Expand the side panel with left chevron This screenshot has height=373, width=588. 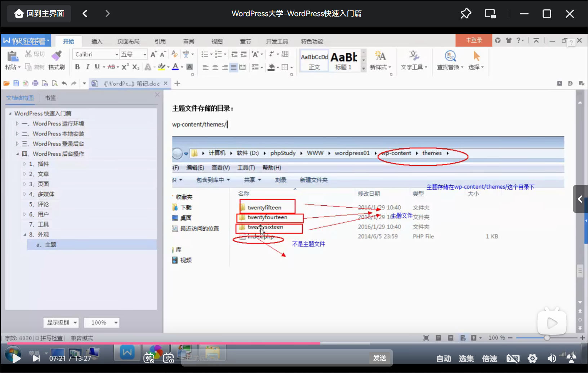coord(580,199)
